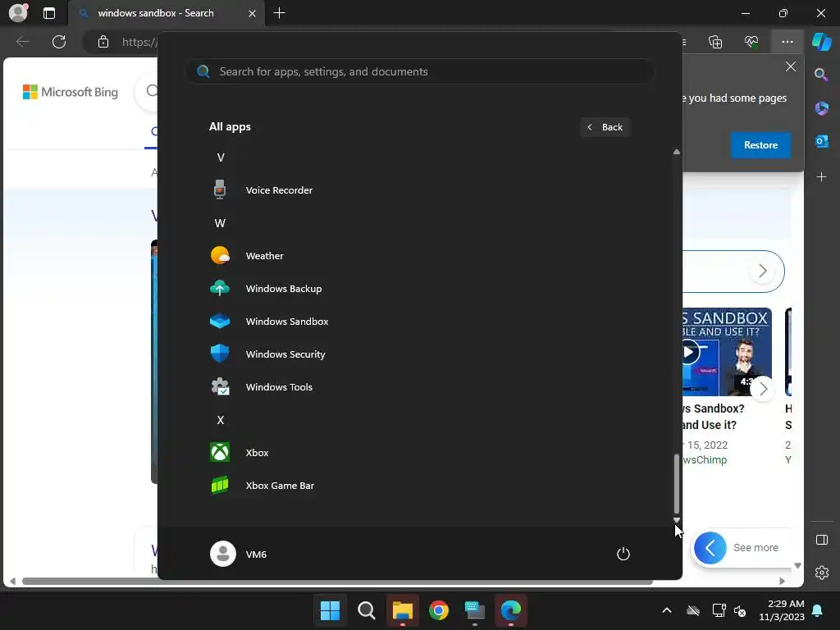This screenshot has height=630, width=840.
Task: Launch the Xbox app icon
Action: coord(220,452)
